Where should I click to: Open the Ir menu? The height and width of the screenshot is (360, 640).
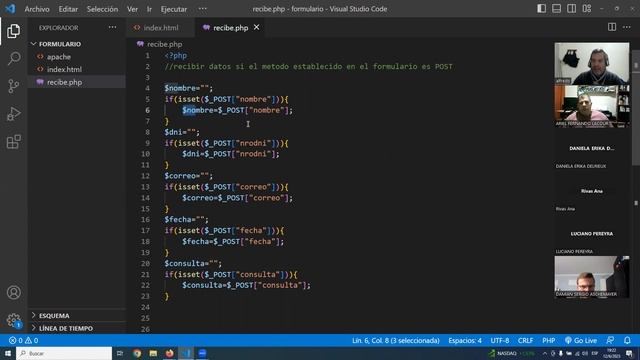coord(149,9)
